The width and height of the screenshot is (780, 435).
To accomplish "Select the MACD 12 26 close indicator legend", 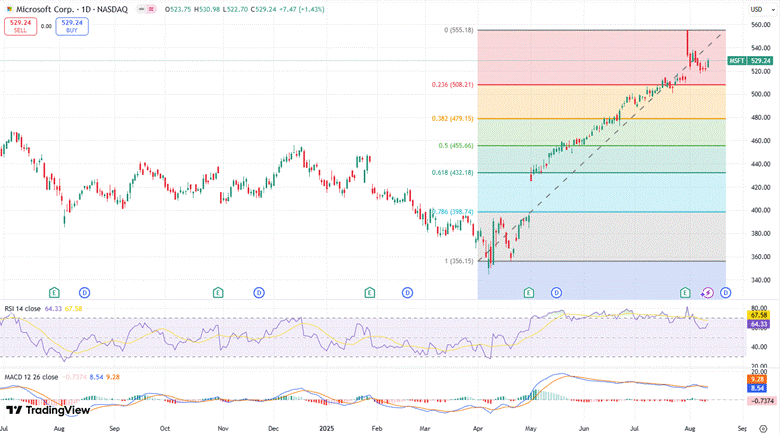I will [x=26, y=374].
